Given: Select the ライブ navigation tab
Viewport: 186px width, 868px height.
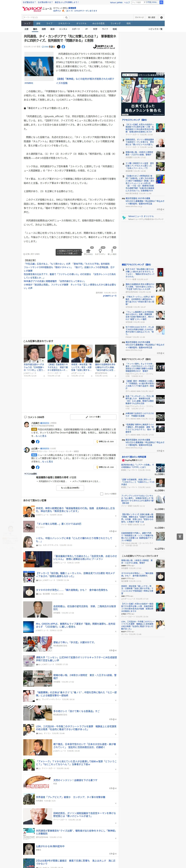Looking at the screenshot, I should 49,24.
